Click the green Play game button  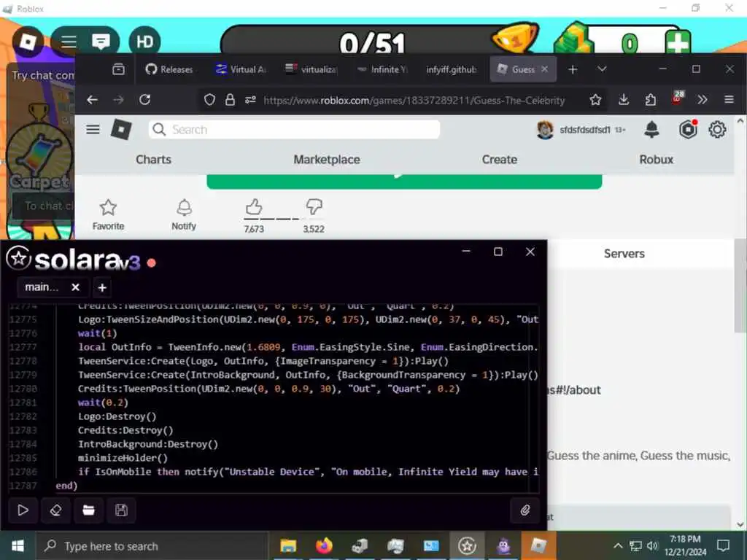[404, 182]
